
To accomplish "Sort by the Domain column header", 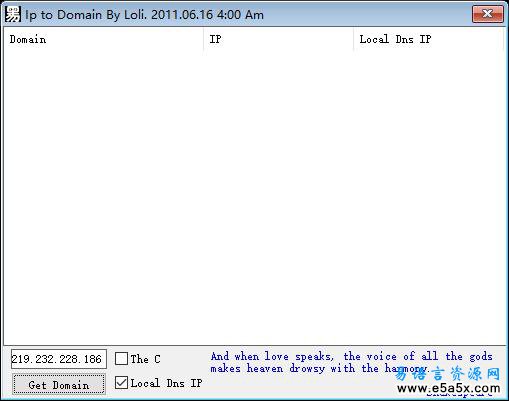I will [104, 39].
